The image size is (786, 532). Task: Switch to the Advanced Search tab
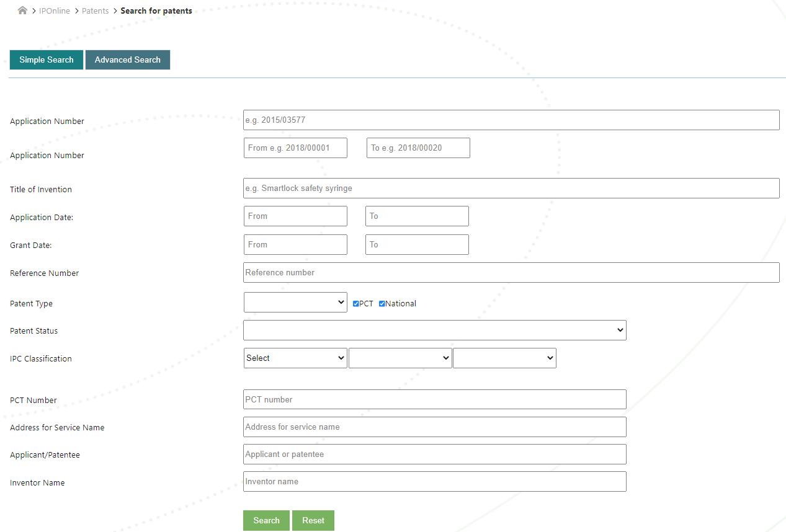pyautogui.click(x=128, y=60)
